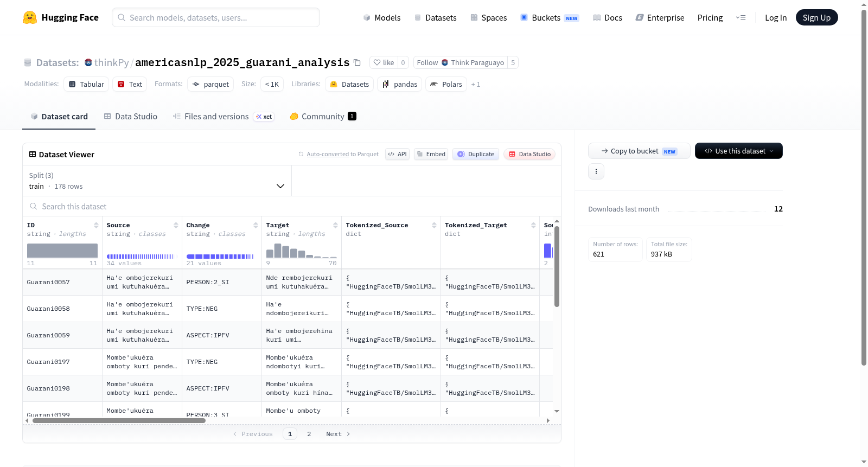
Task: Click the table horizontal scrollbar
Action: click(x=119, y=420)
